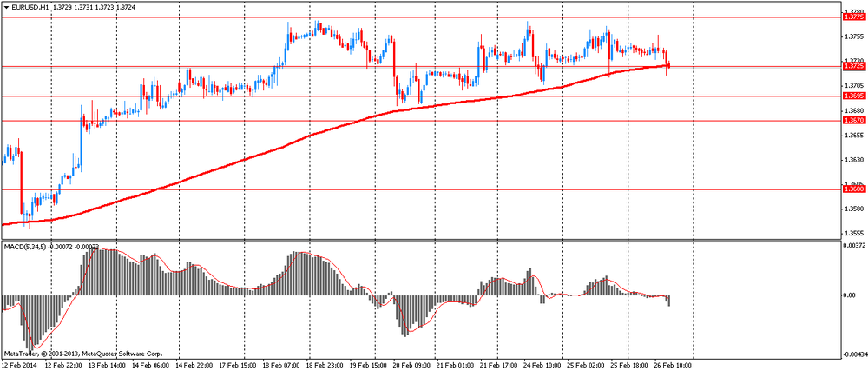Open the chart menu triangle beside EURUSD,H1

pyautogui.click(x=7, y=7)
